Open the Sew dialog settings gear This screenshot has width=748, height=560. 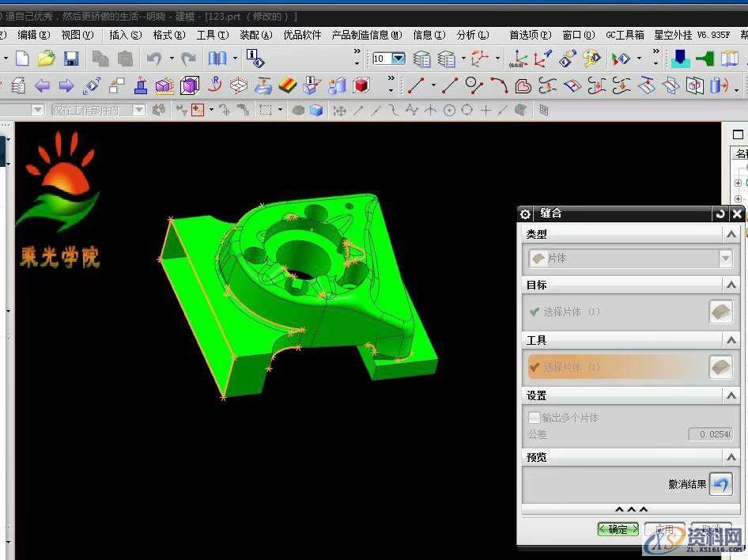[x=525, y=214]
